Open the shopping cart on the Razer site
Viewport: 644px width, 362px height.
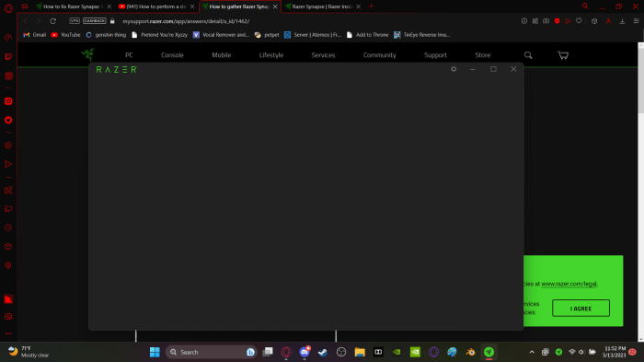(x=563, y=55)
